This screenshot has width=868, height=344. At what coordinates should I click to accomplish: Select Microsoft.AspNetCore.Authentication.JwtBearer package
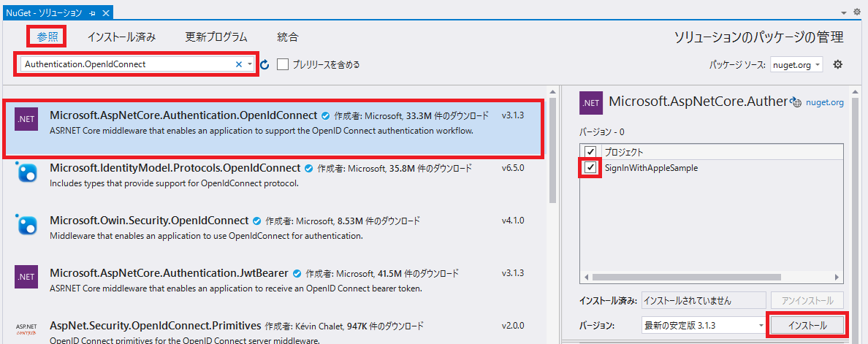pos(273,280)
